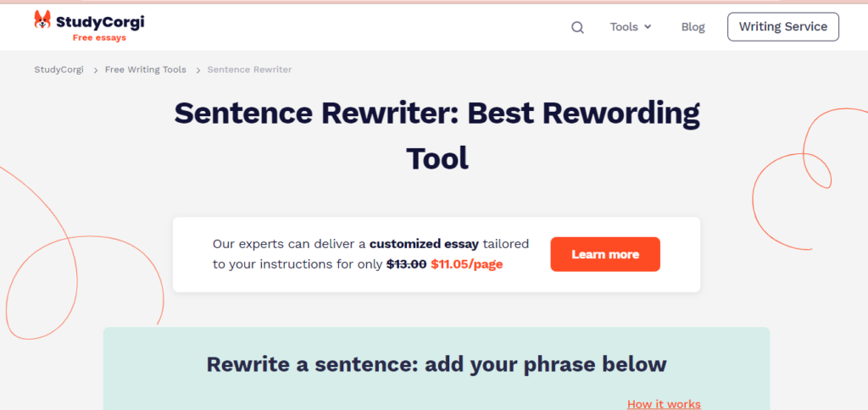Click the StudyCorgi corgi logo icon

click(43, 20)
